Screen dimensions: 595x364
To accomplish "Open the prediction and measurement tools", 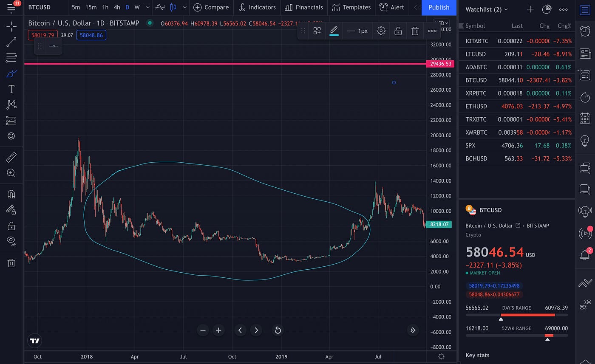I will point(11,121).
